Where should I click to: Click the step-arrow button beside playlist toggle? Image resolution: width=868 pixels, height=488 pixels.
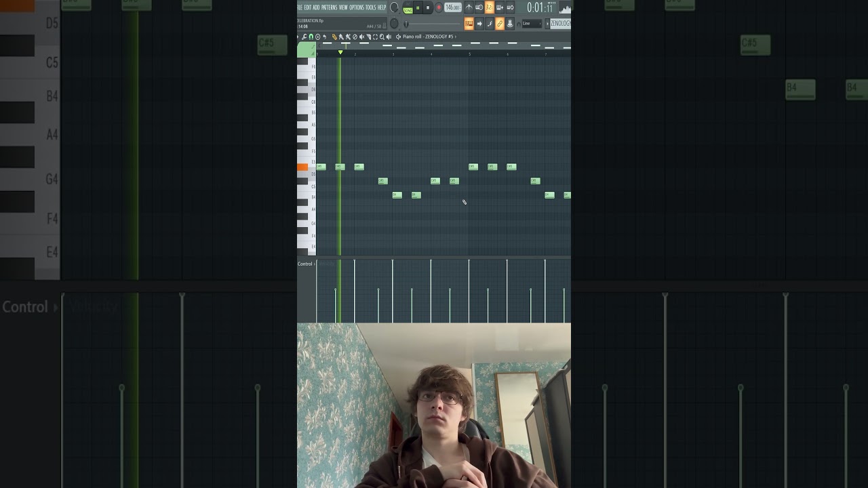[479, 24]
